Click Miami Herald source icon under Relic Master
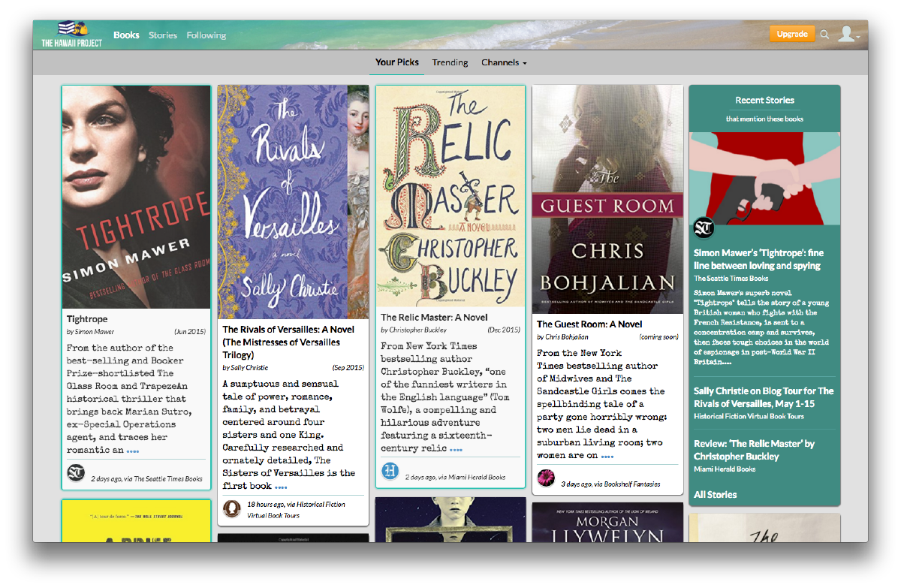Image resolution: width=901 pixels, height=588 pixels. 390,472
